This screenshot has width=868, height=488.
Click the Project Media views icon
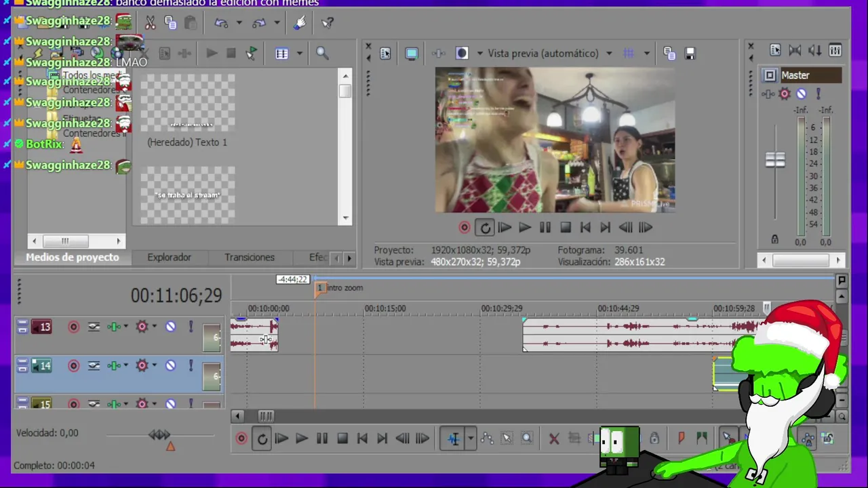[x=281, y=54]
